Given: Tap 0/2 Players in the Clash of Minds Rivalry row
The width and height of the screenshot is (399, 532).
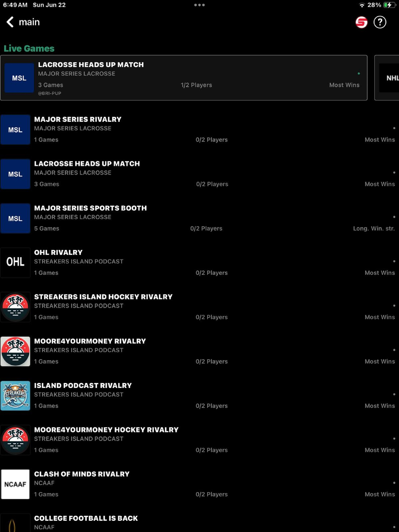Looking at the screenshot, I should [212, 494].
